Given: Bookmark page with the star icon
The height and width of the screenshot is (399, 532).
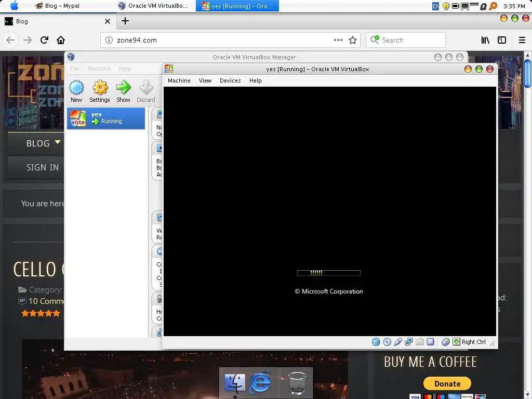Looking at the screenshot, I should click(353, 40).
